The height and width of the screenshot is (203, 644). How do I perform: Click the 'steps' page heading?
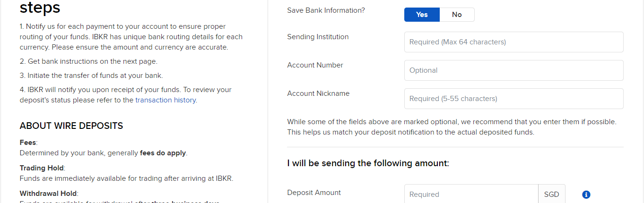tap(40, 8)
